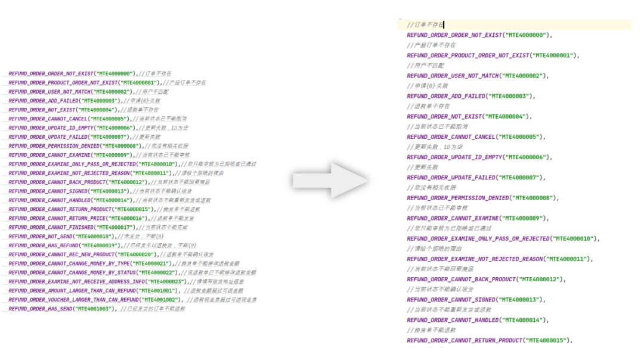Click comment //用户不匹配 in right code block

tap(426, 66)
